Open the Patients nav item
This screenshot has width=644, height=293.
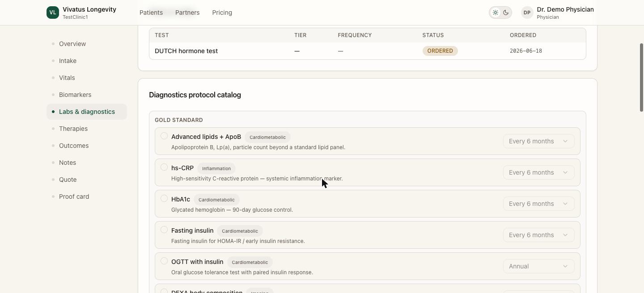point(151,13)
